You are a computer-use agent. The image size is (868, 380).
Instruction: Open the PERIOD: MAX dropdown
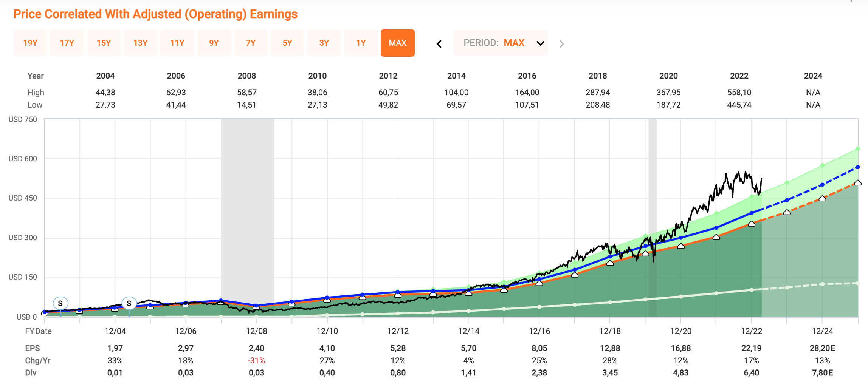click(500, 43)
